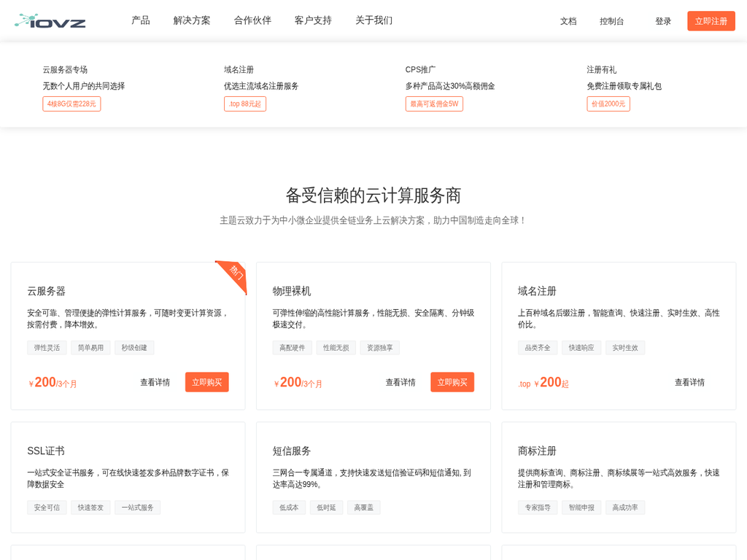Open the 控制台 link
Image resolution: width=747 pixels, height=560 pixels.
[x=612, y=21]
